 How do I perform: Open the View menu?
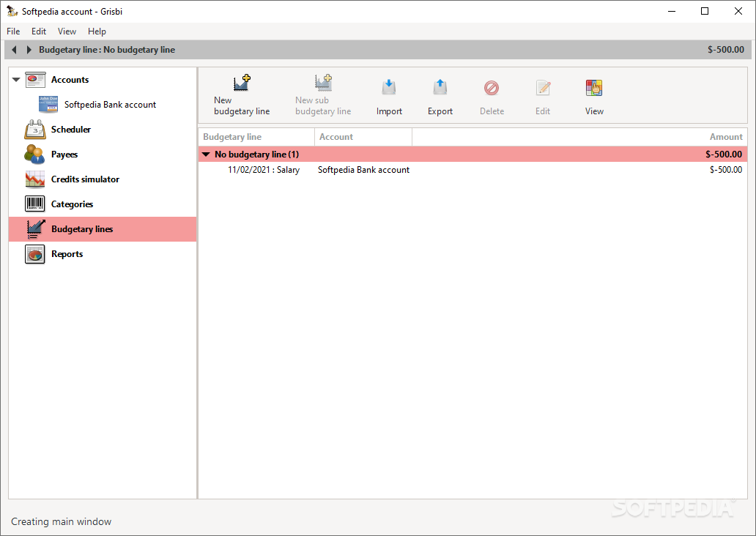click(x=67, y=31)
